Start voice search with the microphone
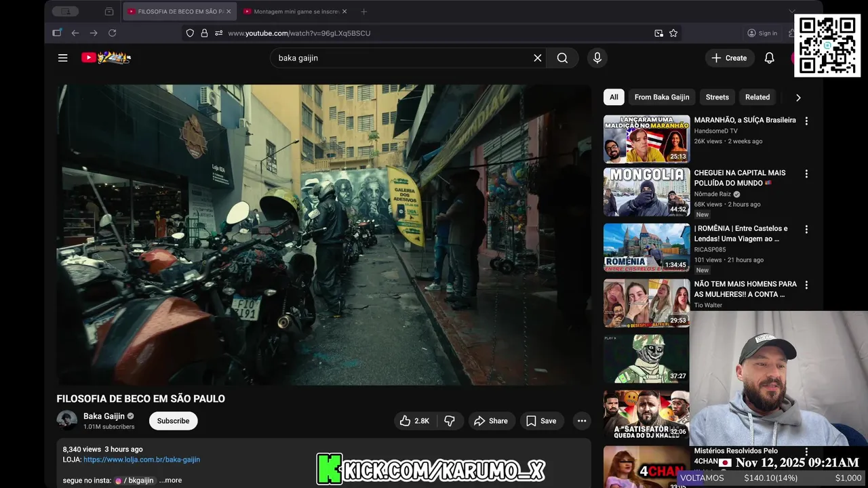This screenshot has width=868, height=488. [597, 58]
